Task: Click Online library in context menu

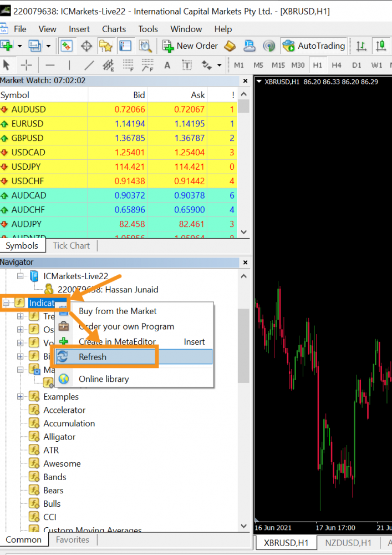Action: 104,379
